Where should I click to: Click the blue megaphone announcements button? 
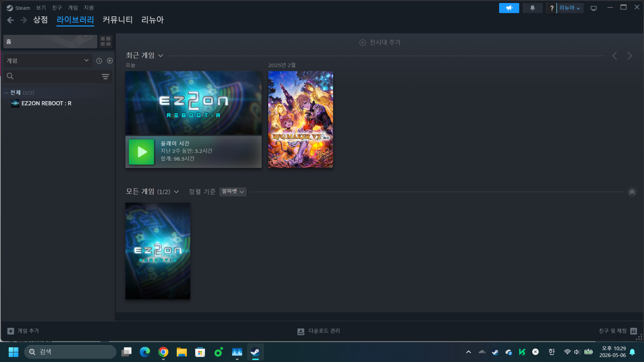[509, 8]
